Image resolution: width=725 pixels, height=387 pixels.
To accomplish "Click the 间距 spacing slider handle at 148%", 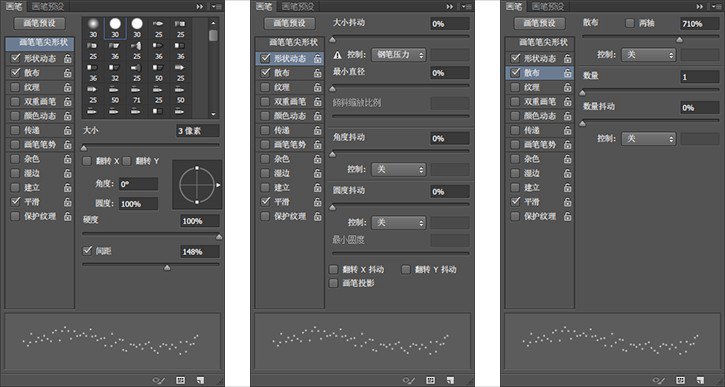I will tap(167, 267).
